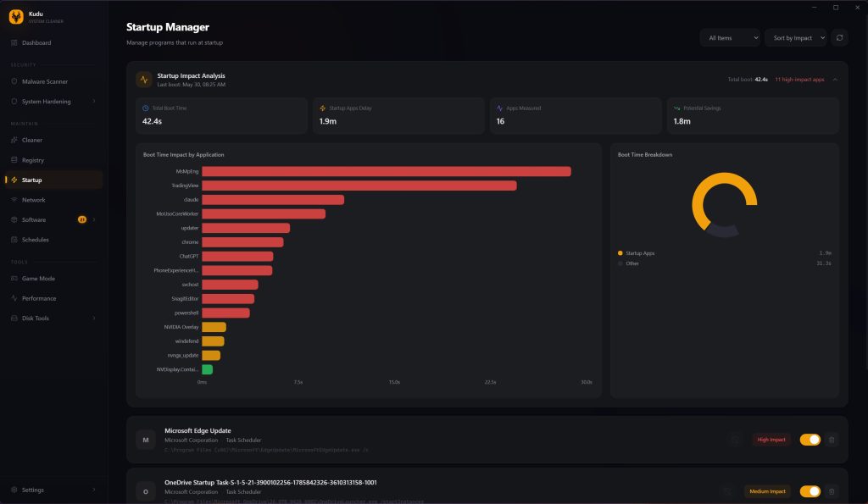This screenshot has width=868, height=504.
Task: Expand the Settings submenu chevron
Action: coord(93,490)
